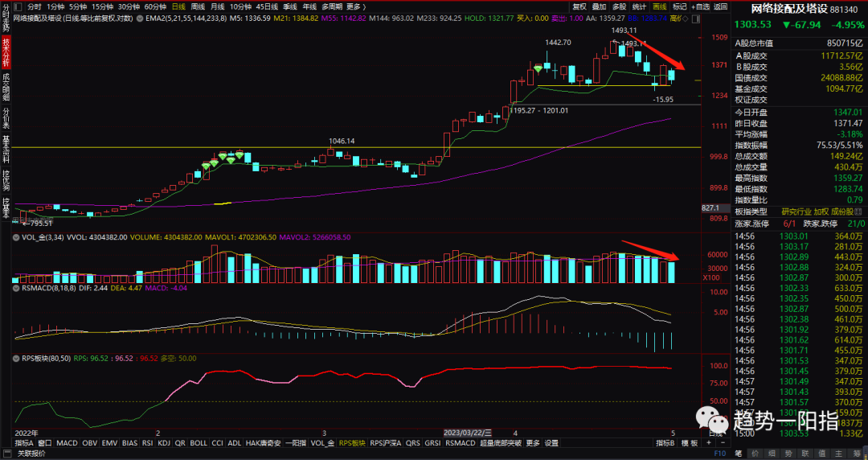This screenshot has height=460, width=868.
Task: Click 成份股 link
Action: point(842,212)
